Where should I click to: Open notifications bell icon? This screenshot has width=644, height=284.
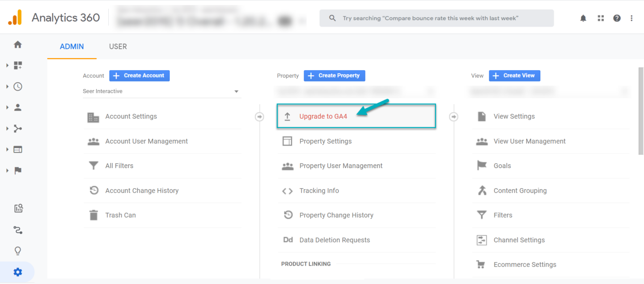583,18
